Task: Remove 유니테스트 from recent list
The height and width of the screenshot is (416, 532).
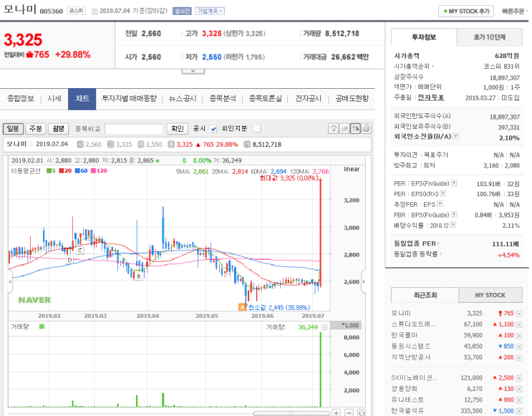Action: coord(519,400)
